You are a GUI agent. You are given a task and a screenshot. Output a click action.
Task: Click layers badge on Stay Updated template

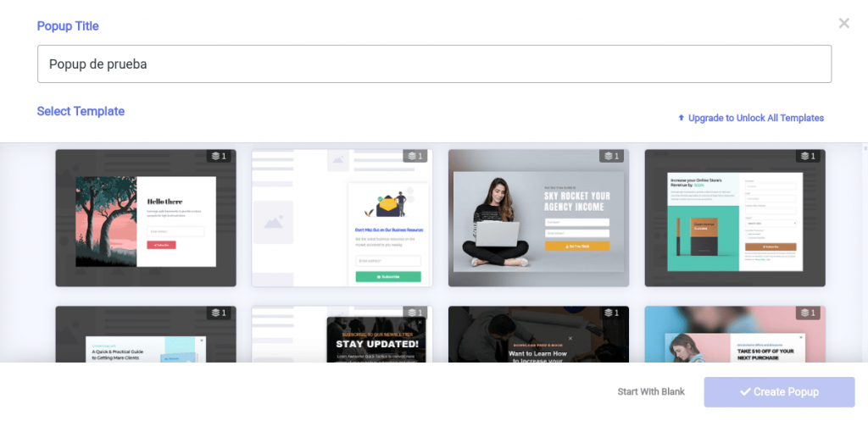tap(415, 313)
